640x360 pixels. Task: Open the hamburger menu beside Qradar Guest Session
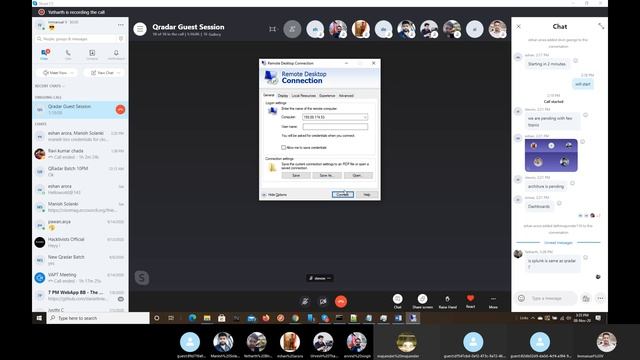[140, 29]
